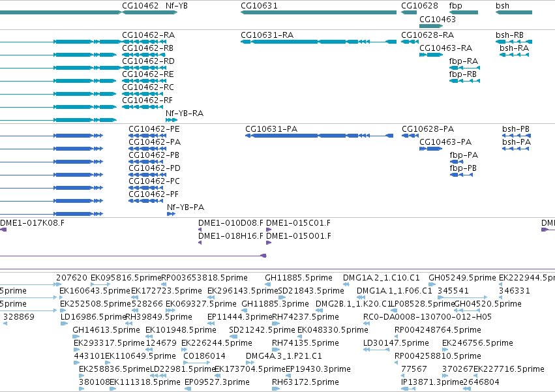Open clone RC0-DA0008-130700-012-H05
Image resolution: width=555 pixels, height=392 pixels.
[428, 317]
